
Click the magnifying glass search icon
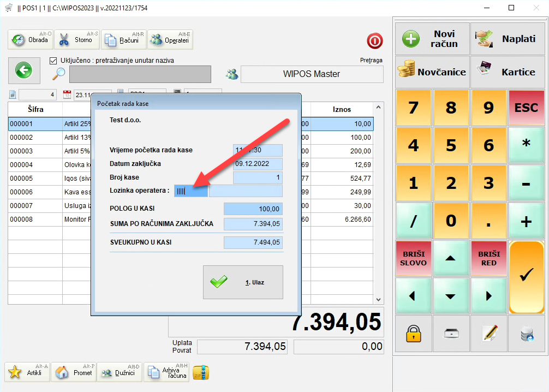tap(59, 74)
